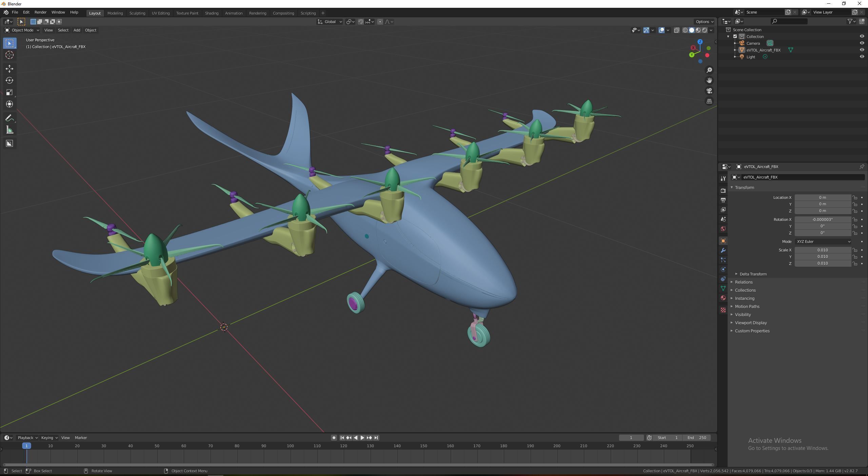Select the Rotate tool
Screen dimensions: 868x476
pos(9,81)
